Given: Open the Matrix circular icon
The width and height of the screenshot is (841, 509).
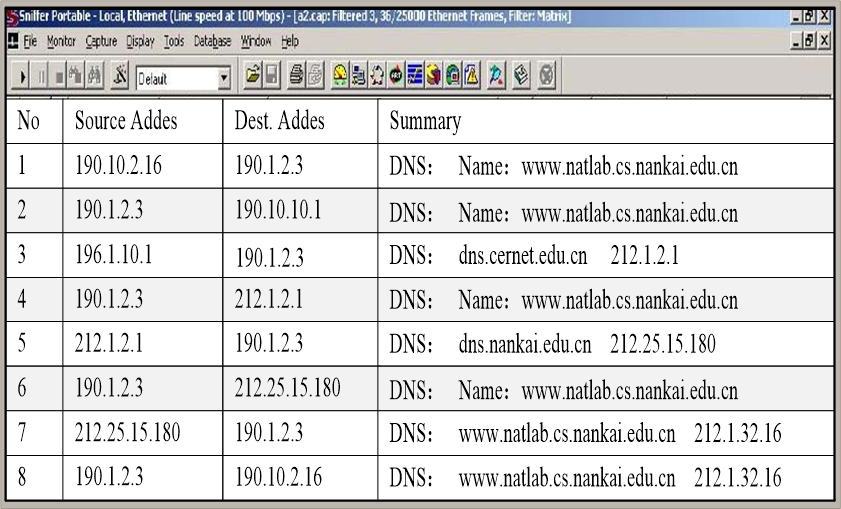Looking at the screenshot, I should click(377, 75).
